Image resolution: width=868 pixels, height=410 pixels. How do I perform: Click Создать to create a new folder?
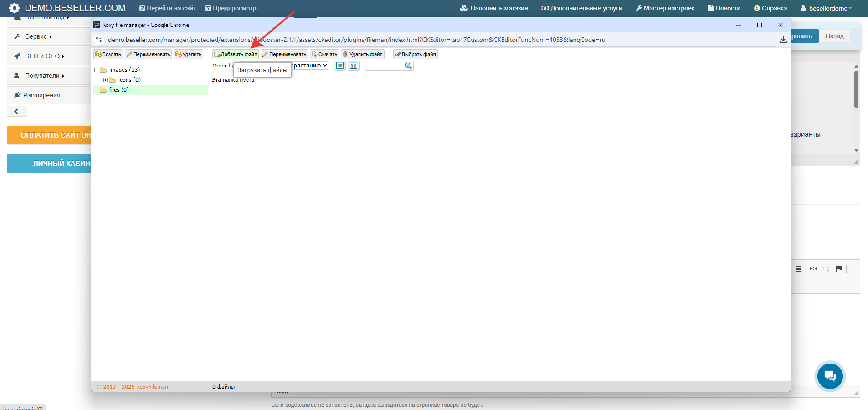point(108,54)
